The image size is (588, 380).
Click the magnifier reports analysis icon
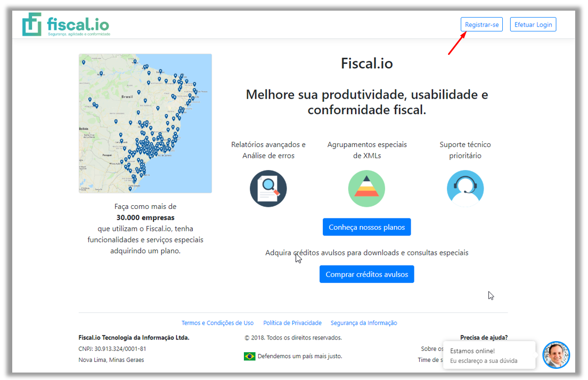[268, 188]
